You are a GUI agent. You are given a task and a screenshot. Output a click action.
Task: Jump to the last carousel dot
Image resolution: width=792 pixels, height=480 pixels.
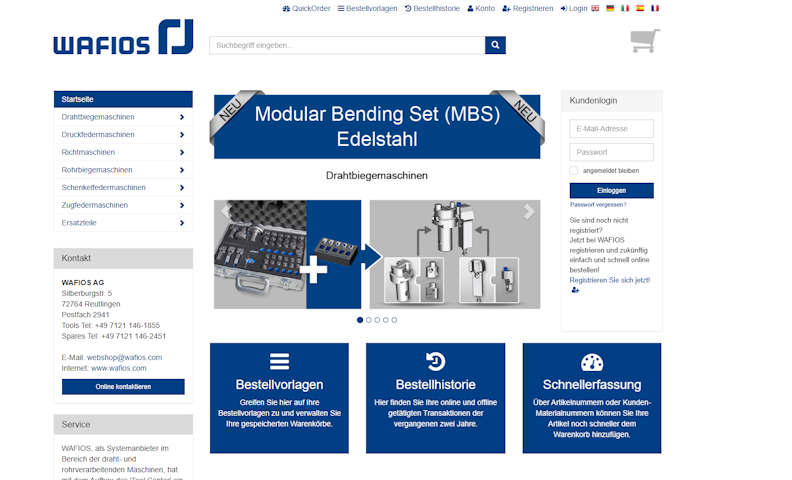point(394,320)
